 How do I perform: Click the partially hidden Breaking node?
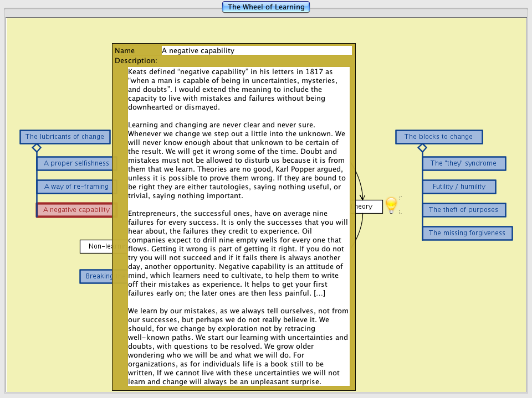[x=96, y=276]
